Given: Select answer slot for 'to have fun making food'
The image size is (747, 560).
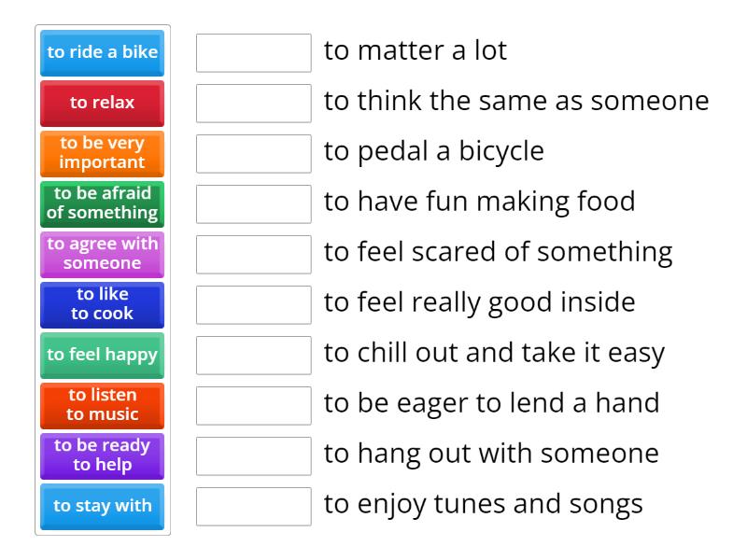Looking at the screenshot, I should point(254,204).
